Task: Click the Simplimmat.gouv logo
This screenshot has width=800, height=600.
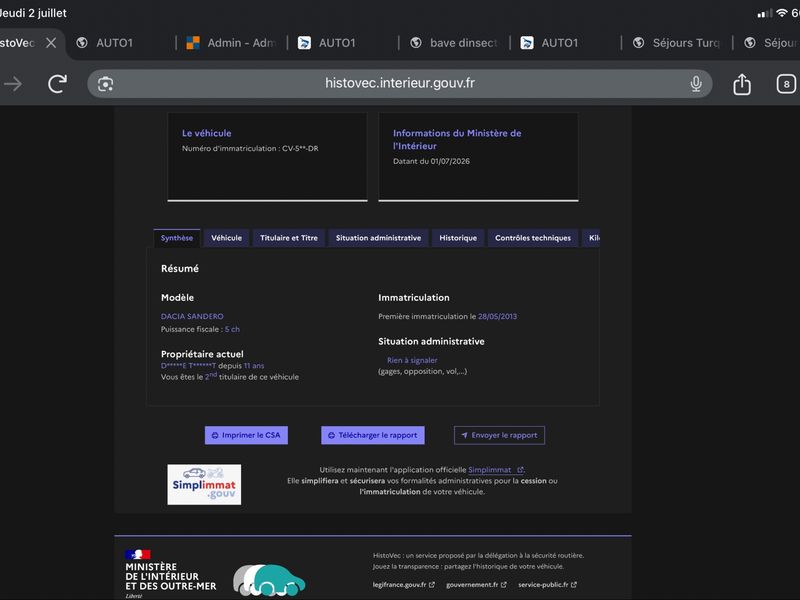Action: pos(204,484)
